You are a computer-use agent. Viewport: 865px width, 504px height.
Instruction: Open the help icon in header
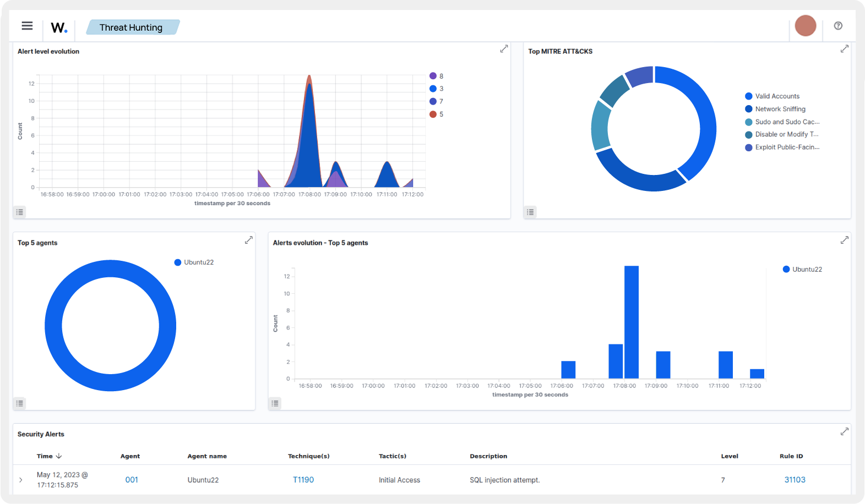838,26
